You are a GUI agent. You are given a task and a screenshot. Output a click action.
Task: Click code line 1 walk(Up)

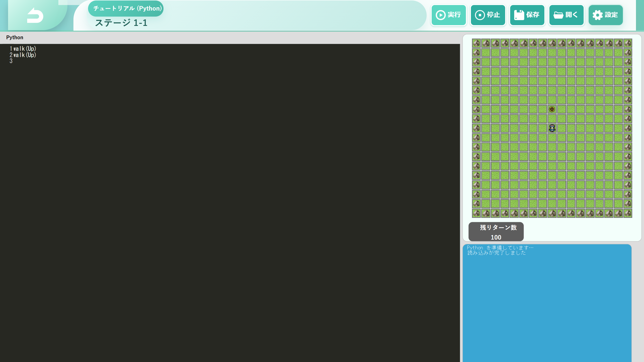(x=25, y=49)
